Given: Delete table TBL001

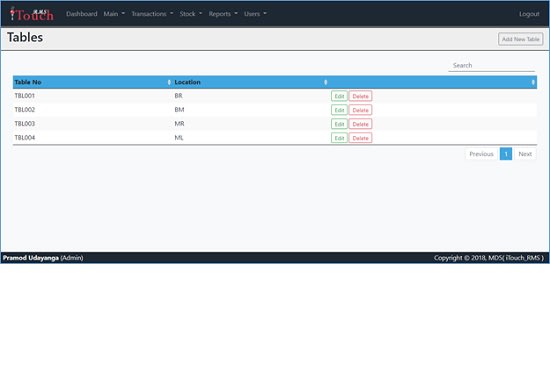Looking at the screenshot, I should (360, 96).
